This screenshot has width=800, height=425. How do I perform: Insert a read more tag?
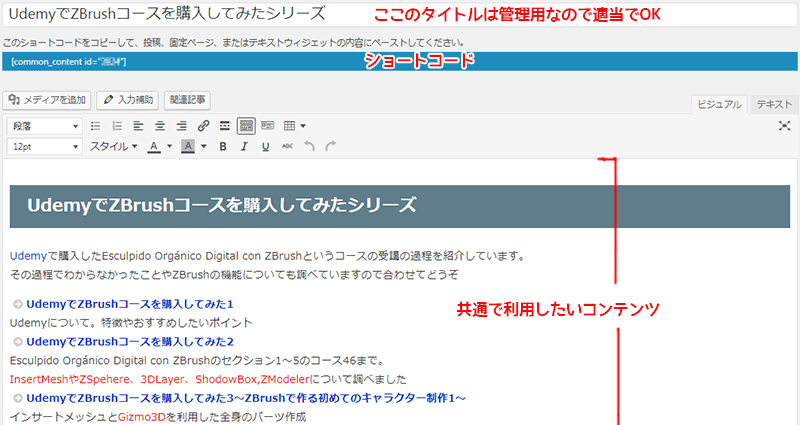point(225,126)
